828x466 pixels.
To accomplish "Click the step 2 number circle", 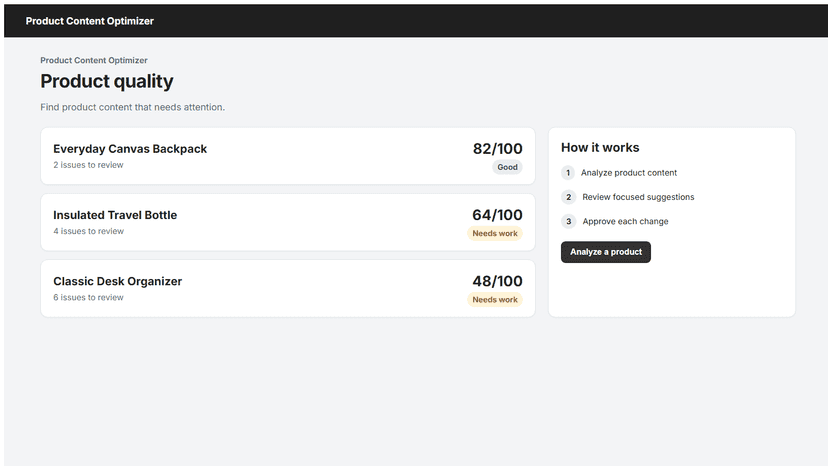I will point(568,197).
